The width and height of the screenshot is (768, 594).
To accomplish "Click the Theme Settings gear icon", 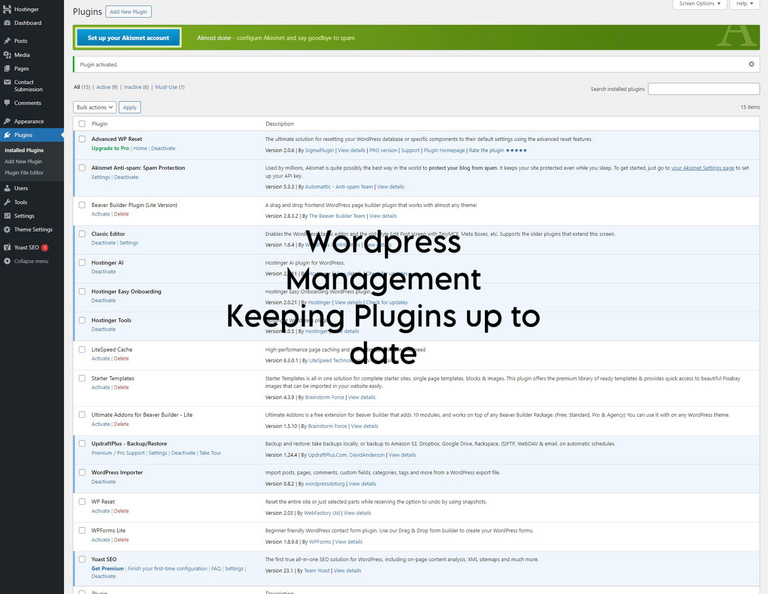I will (x=7, y=230).
